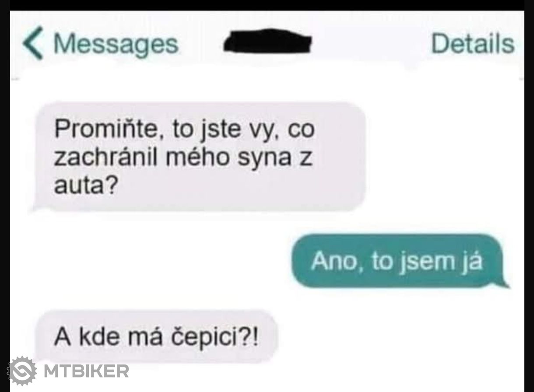This screenshot has height=392, width=534.
Task: Click the word "auta?" in first message
Action: coord(86,187)
